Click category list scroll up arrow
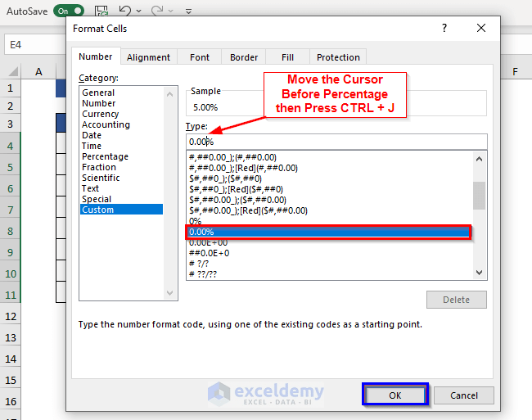Screen dimensions: 532x420 coord(170,94)
